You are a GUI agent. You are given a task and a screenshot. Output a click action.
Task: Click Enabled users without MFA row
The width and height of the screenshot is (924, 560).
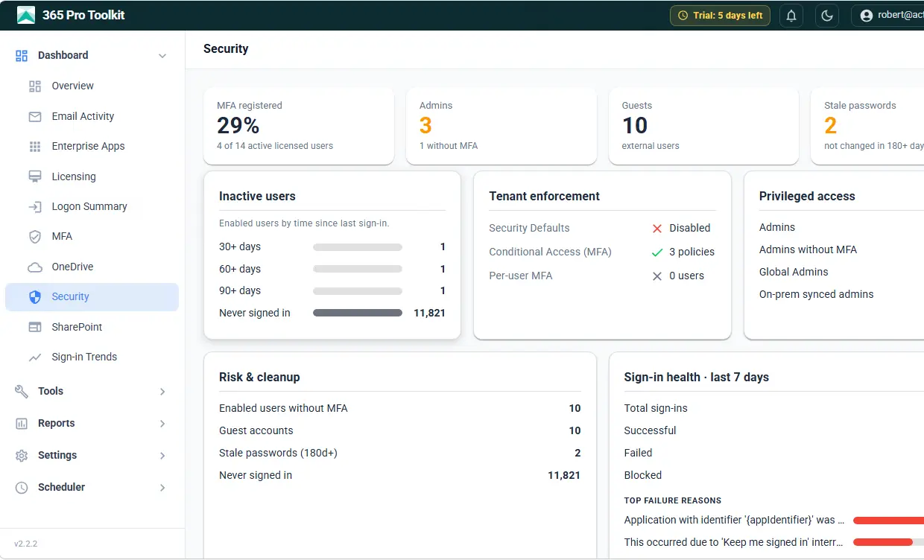[400, 409]
